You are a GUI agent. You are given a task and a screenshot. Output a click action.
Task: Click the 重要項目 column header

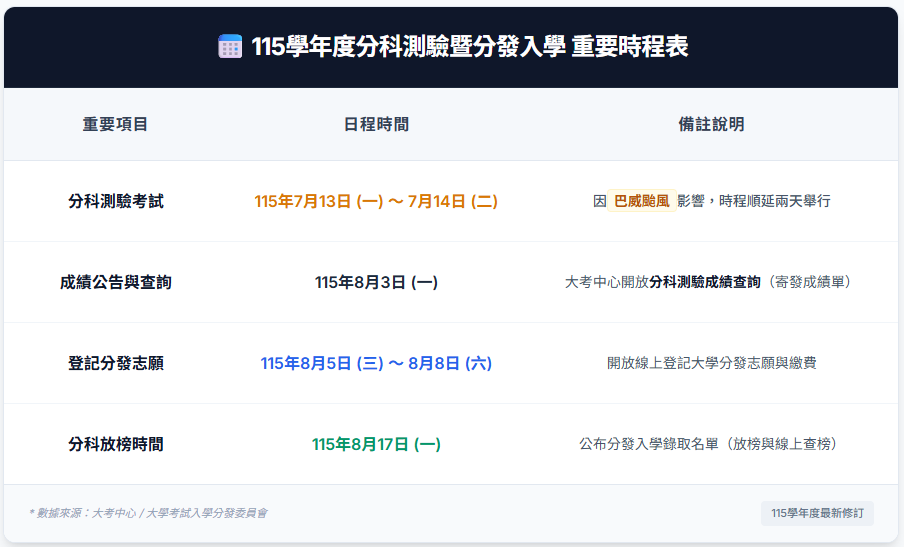point(115,124)
